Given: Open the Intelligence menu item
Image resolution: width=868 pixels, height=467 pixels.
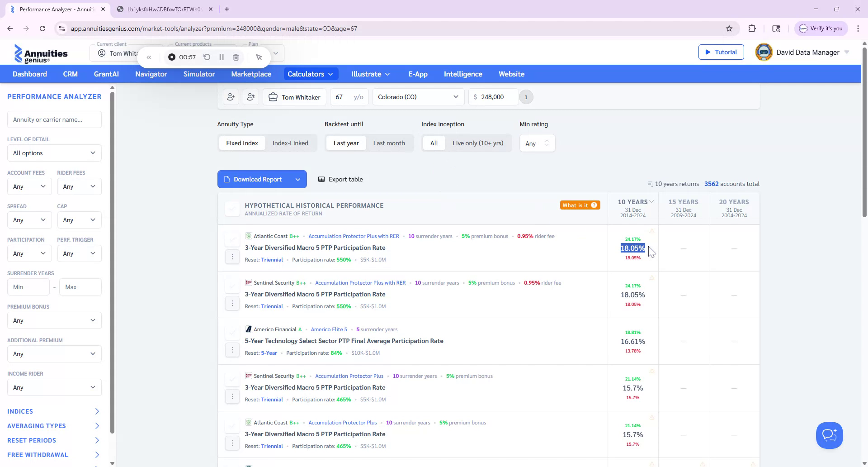Looking at the screenshot, I should [x=462, y=74].
